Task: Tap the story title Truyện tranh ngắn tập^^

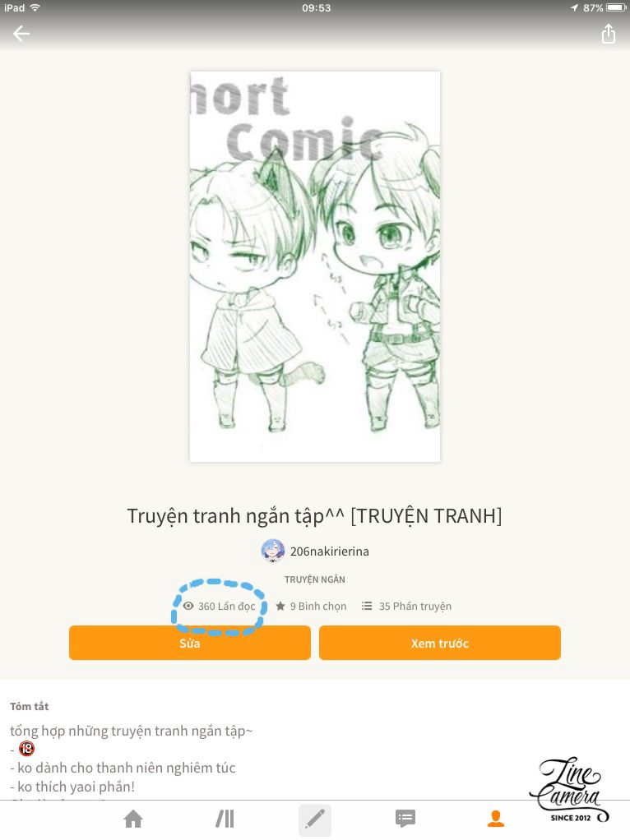Action: (x=236, y=516)
